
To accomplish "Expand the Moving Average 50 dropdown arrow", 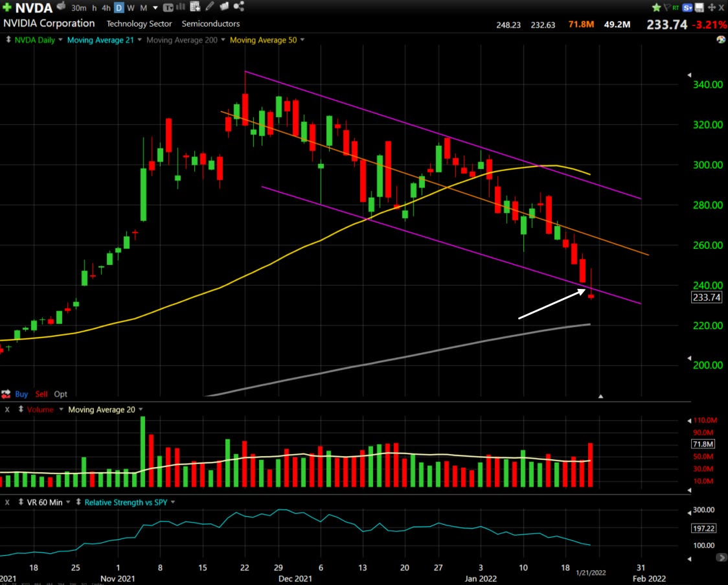I will pyautogui.click(x=302, y=40).
